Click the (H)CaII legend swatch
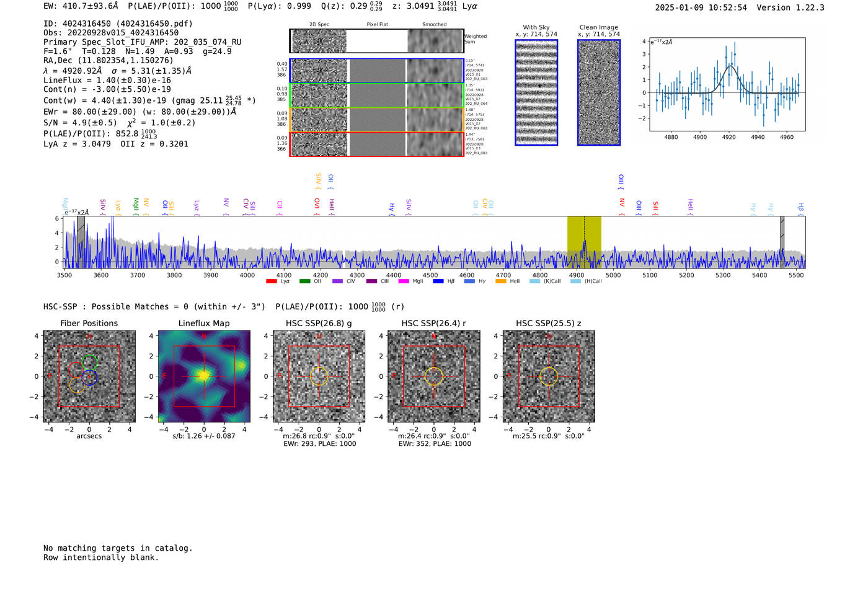This screenshot has width=868, height=591. coord(575,282)
